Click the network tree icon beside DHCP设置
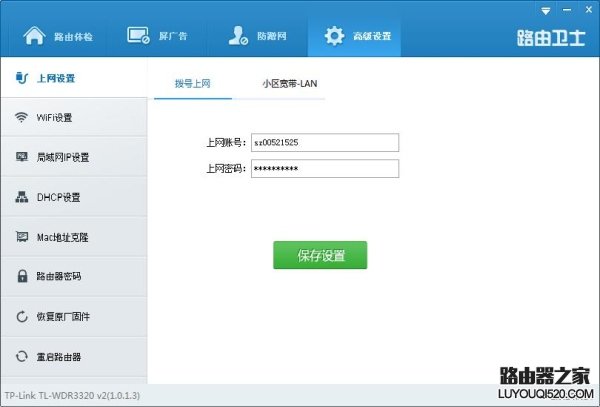600x407 pixels. pos(21,197)
